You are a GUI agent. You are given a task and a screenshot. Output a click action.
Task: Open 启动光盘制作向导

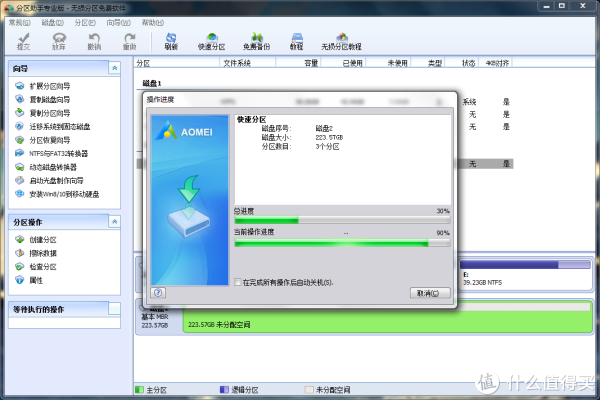click(49, 181)
